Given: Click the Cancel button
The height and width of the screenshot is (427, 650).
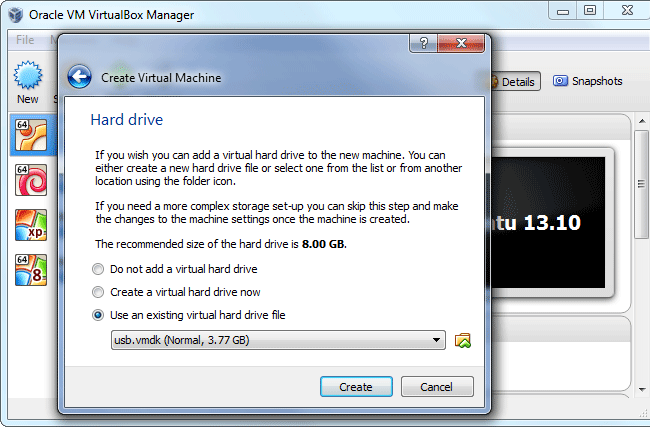Looking at the screenshot, I should click(x=437, y=386).
